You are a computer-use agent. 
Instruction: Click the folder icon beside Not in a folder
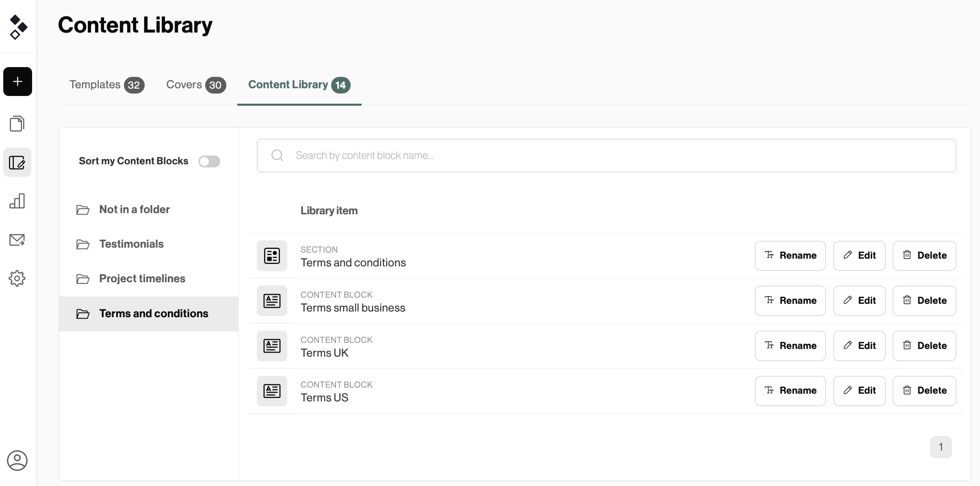(x=83, y=210)
